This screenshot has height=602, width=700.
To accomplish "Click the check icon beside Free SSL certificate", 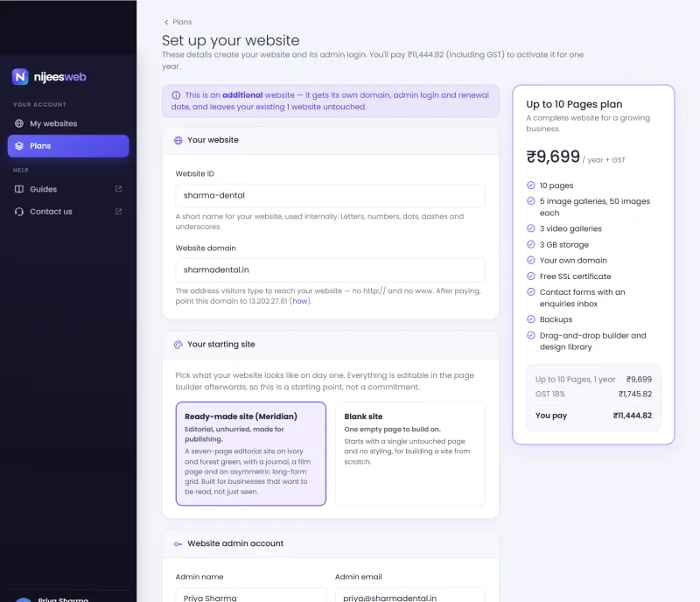I will click(531, 276).
